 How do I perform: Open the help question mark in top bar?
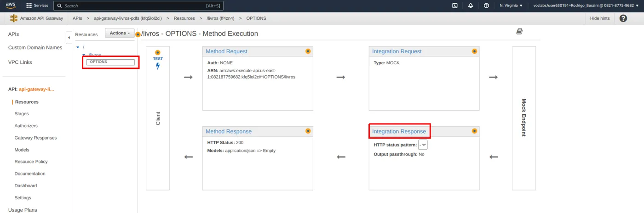tap(486, 6)
